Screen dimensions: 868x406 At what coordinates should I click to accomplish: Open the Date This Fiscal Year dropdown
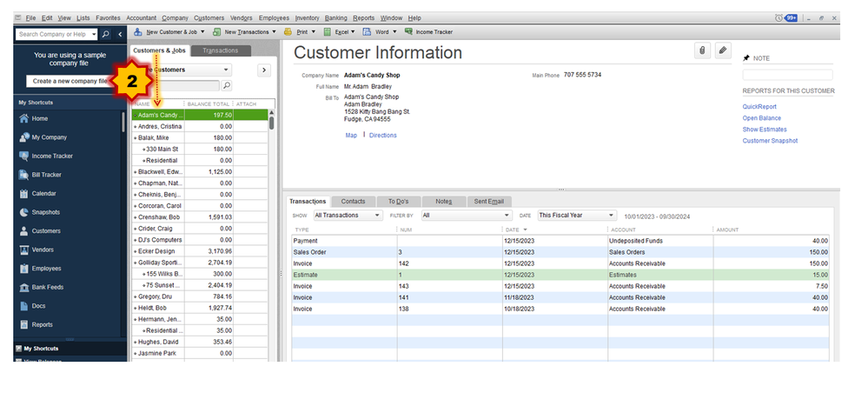(x=577, y=216)
